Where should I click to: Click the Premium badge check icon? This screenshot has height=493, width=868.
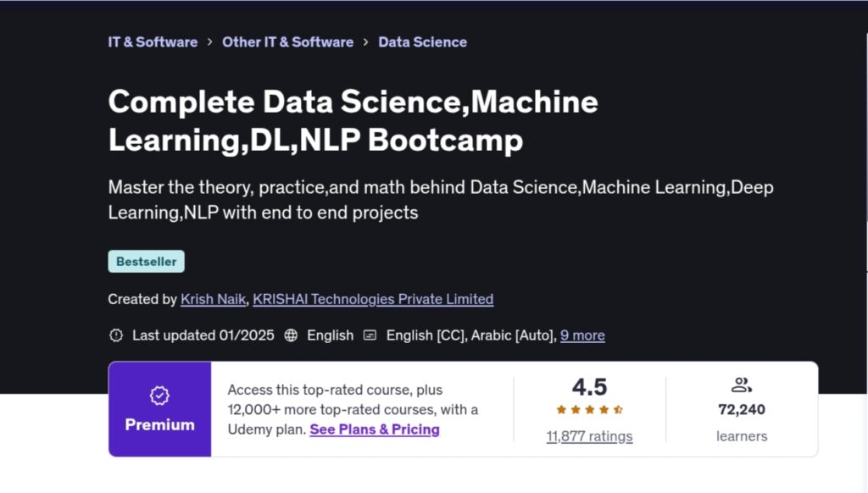coord(159,395)
